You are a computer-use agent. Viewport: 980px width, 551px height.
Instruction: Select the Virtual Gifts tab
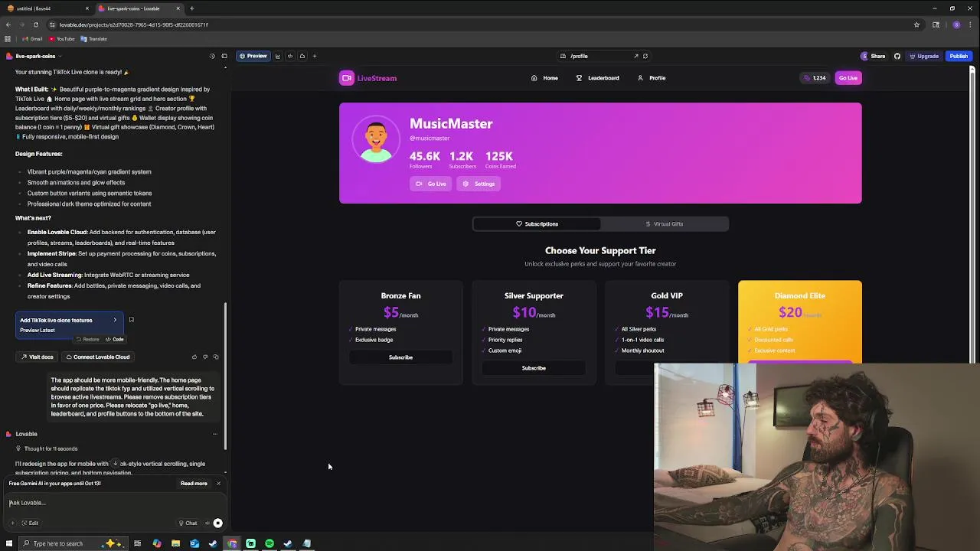point(664,224)
